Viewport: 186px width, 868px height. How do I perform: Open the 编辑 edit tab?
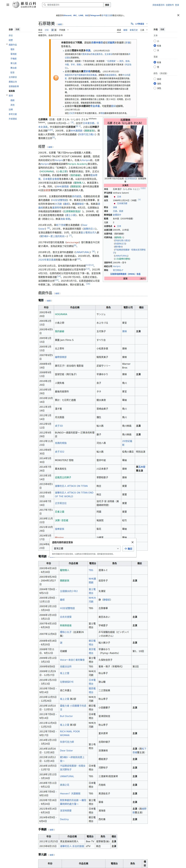(125, 30)
